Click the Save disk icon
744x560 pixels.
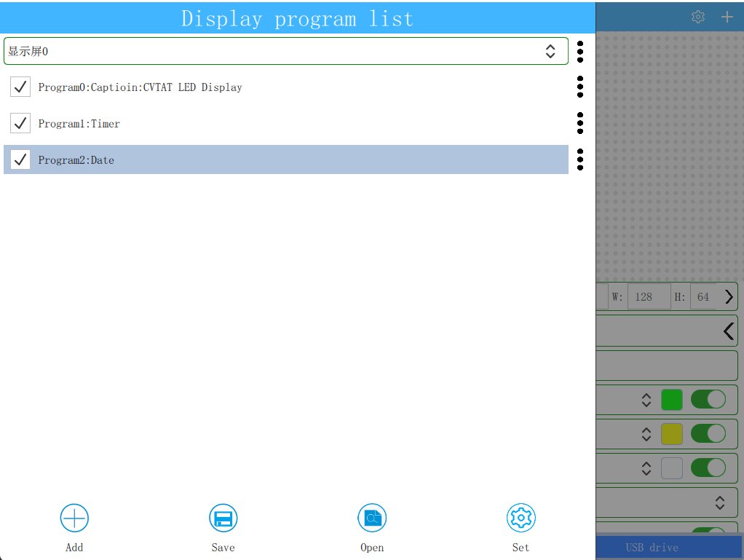pyautogui.click(x=223, y=518)
